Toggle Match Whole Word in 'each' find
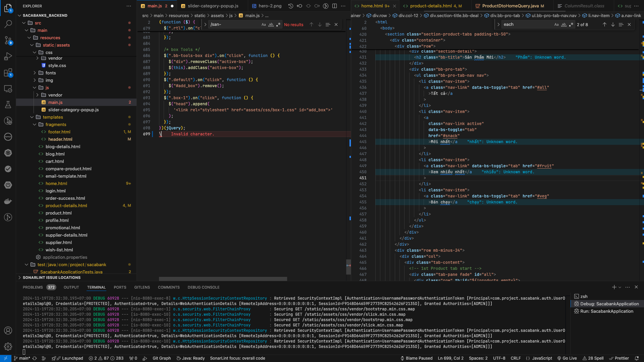Viewport: 644px width, 362px height. click(x=564, y=24)
